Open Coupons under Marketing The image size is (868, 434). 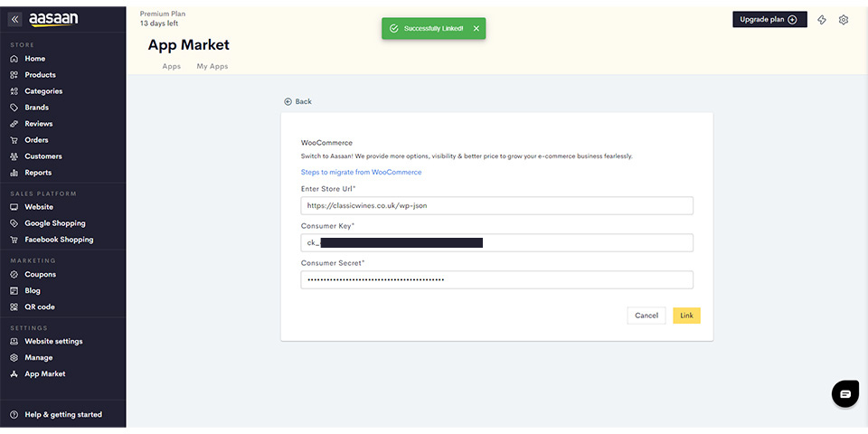tap(41, 275)
